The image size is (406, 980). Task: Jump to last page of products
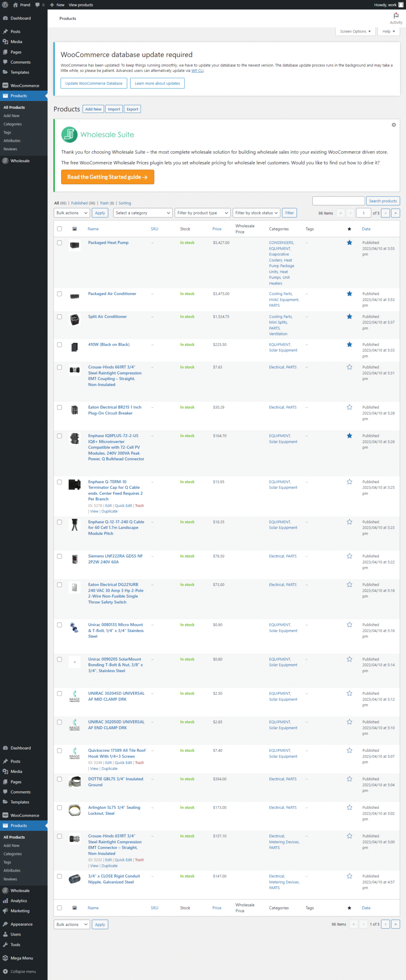pos(395,213)
